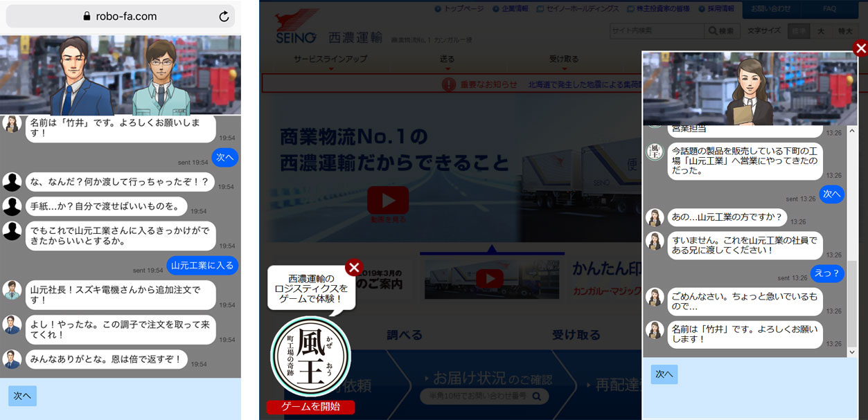Click the sent 次へ bubble in desktop widget
The width and height of the screenshot is (868, 420).
[x=831, y=194]
